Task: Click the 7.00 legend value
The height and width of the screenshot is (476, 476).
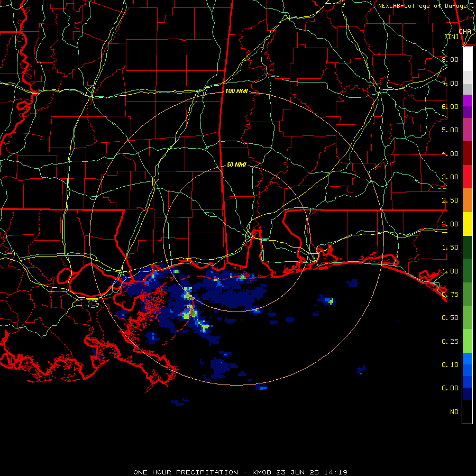Action: click(x=450, y=83)
